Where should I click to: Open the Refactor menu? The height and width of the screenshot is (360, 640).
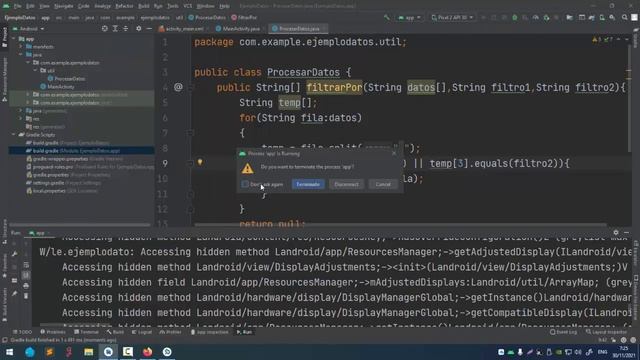(x=124, y=6)
